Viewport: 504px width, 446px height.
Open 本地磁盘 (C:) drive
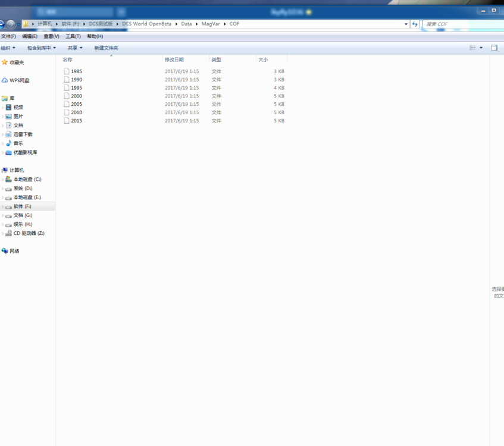click(27, 180)
